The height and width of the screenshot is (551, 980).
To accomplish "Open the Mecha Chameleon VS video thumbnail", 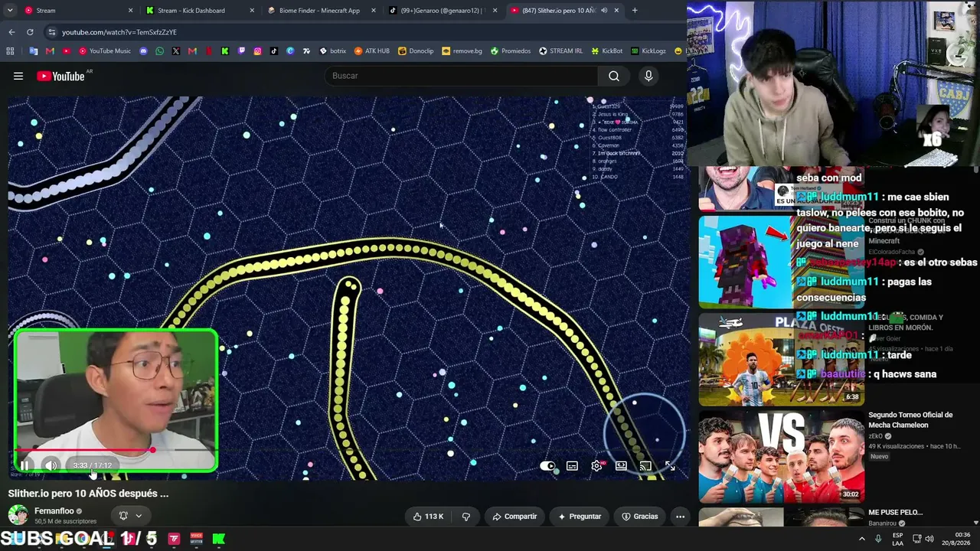I will coord(781,457).
